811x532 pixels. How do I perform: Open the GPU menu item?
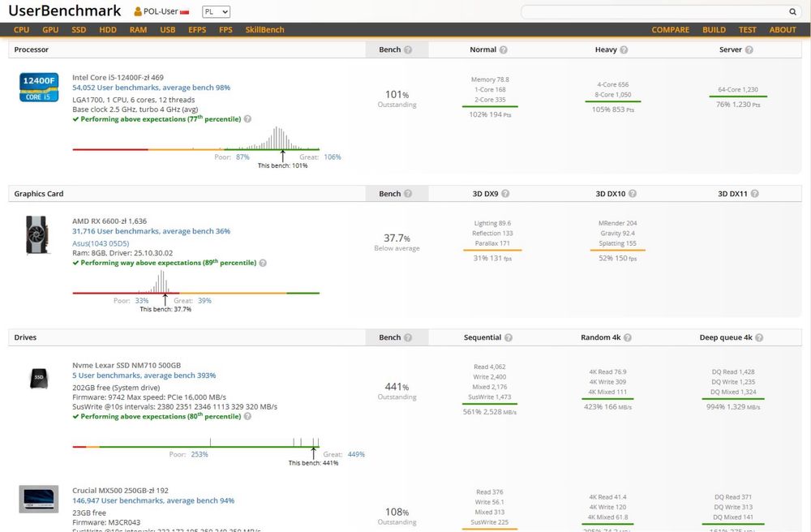coord(50,29)
